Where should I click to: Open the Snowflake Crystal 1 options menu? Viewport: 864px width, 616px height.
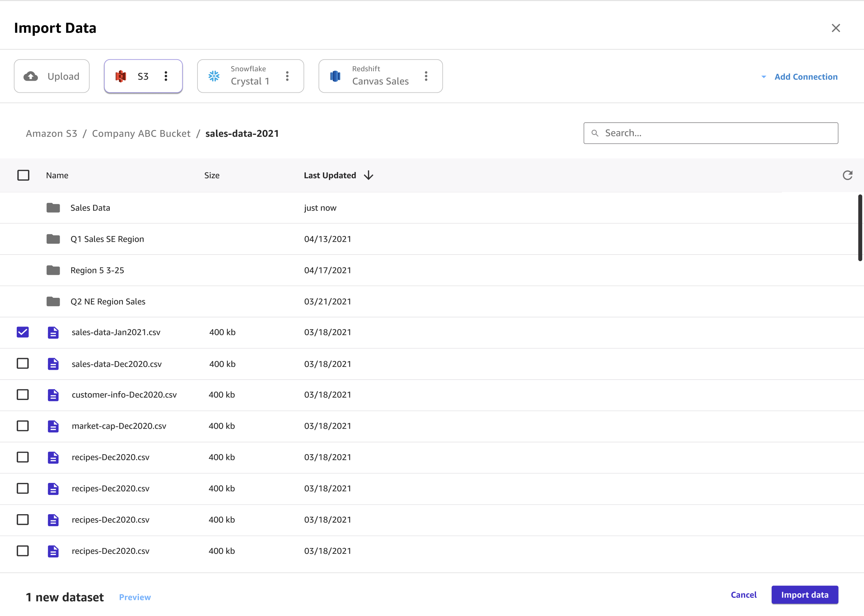pyautogui.click(x=287, y=76)
